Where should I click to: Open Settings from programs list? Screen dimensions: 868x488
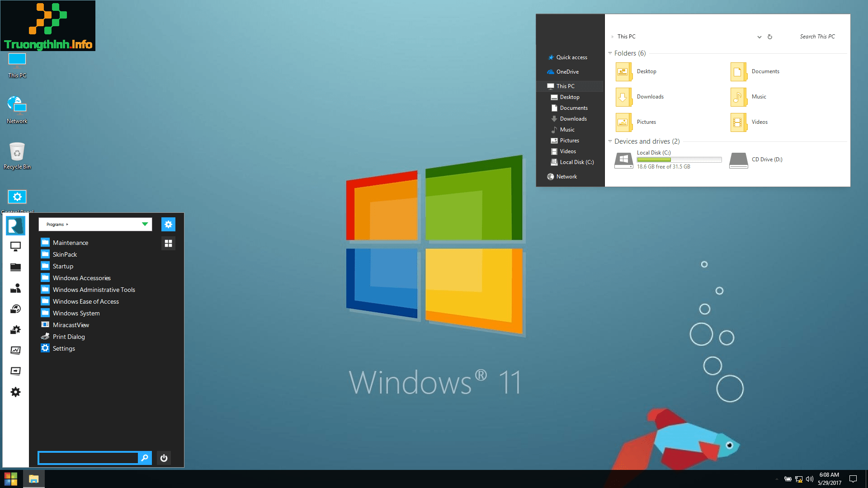pos(58,348)
